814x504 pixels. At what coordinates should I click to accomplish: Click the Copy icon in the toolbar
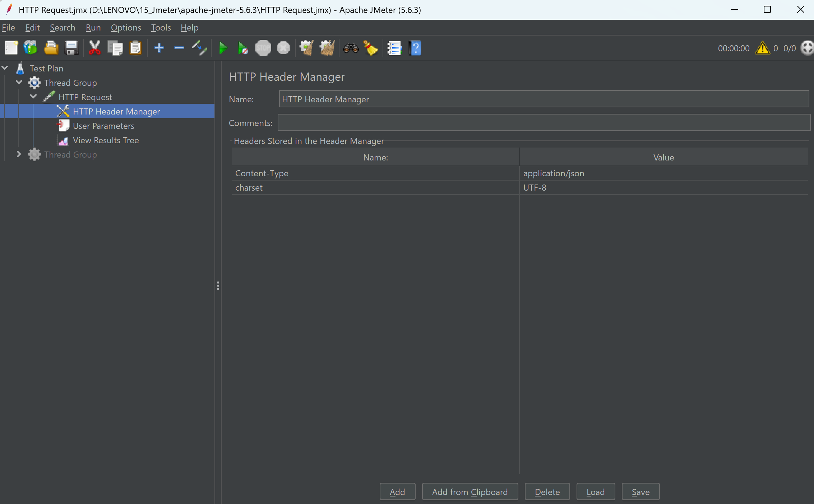(115, 48)
